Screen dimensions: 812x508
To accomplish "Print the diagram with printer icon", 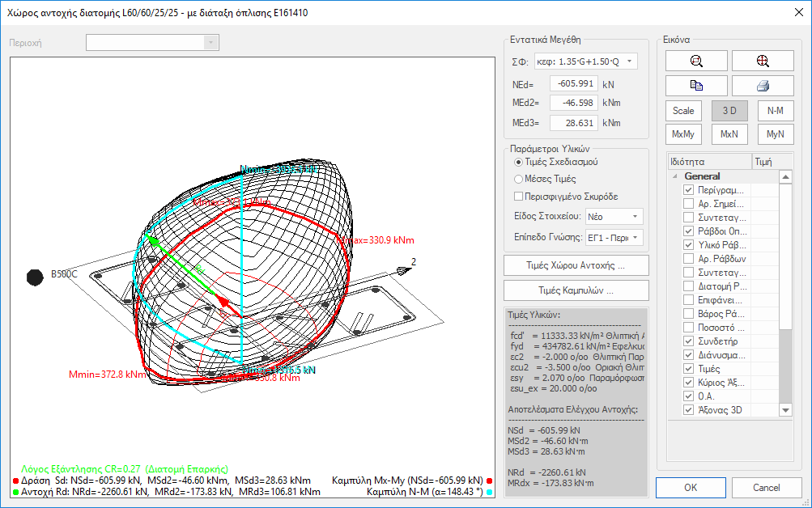I will click(763, 86).
